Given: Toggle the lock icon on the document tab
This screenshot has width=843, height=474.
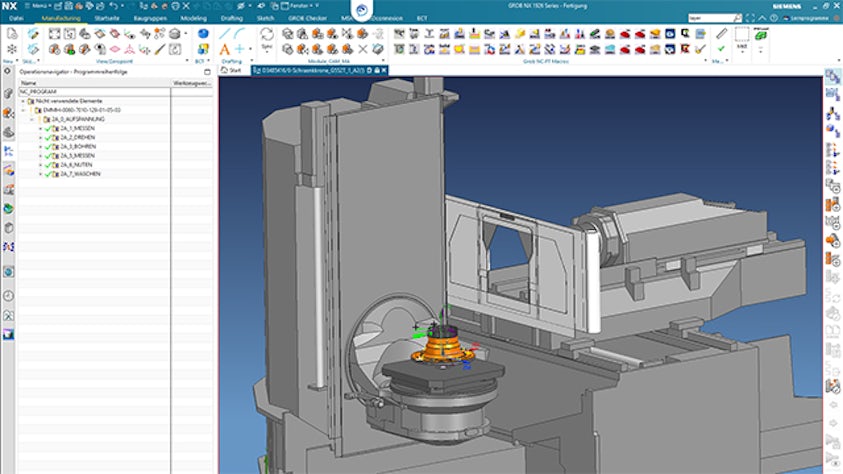Looking at the screenshot, I should tap(376, 70).
